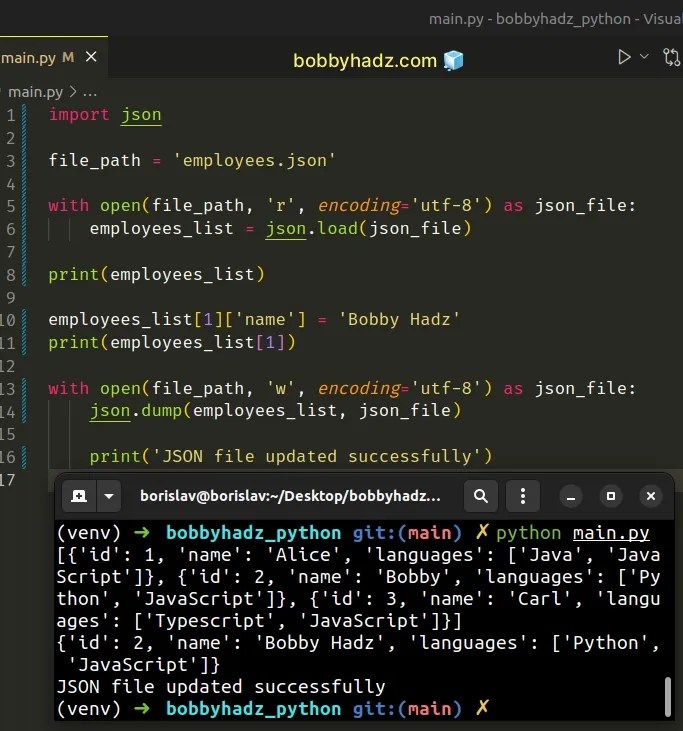This screenshot has height=731, width=683.
Task: Click 'import json' on line 1
Action: (105, 115)
